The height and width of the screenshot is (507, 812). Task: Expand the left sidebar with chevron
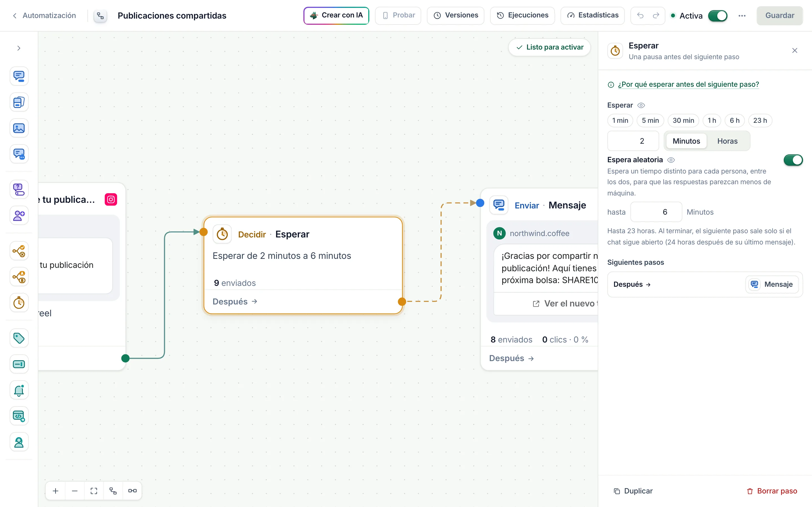(x=19, y=48)
